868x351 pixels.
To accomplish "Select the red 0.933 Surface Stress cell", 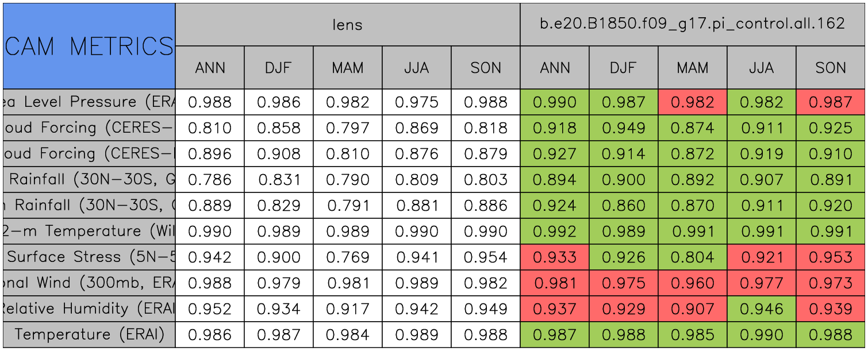I will coord(554,257).
